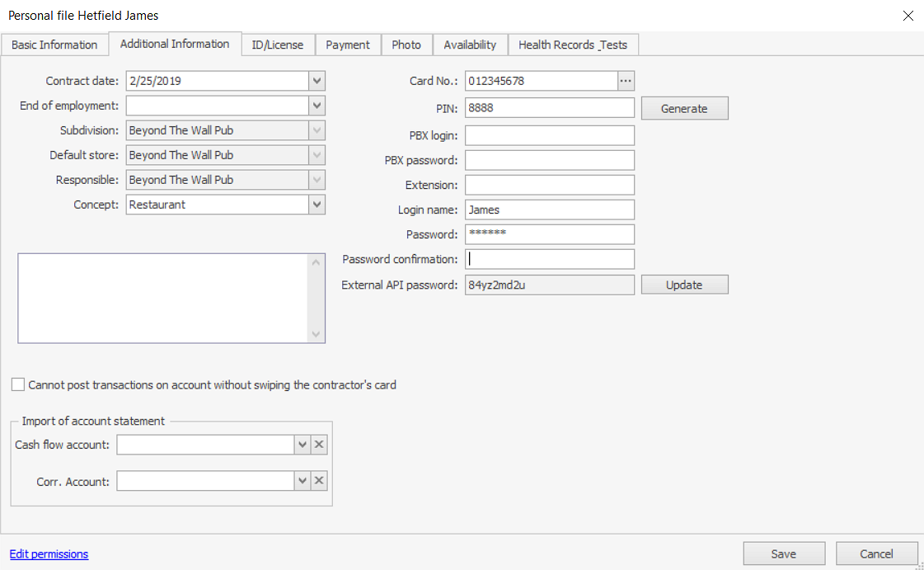Expand the Cash flow account dropdown
Viewport: 924px width, 570px height.
[x=303, y=445]
